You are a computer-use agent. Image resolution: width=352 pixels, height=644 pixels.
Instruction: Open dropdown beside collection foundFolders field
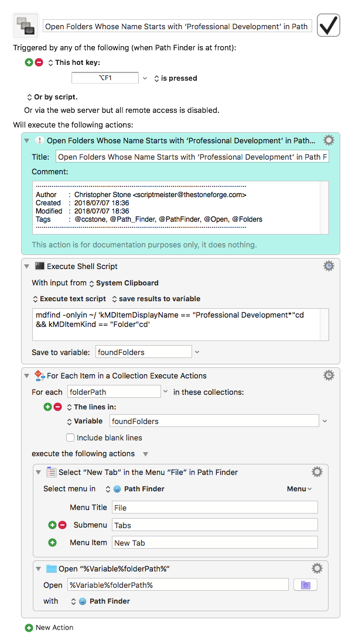point(325,421)
